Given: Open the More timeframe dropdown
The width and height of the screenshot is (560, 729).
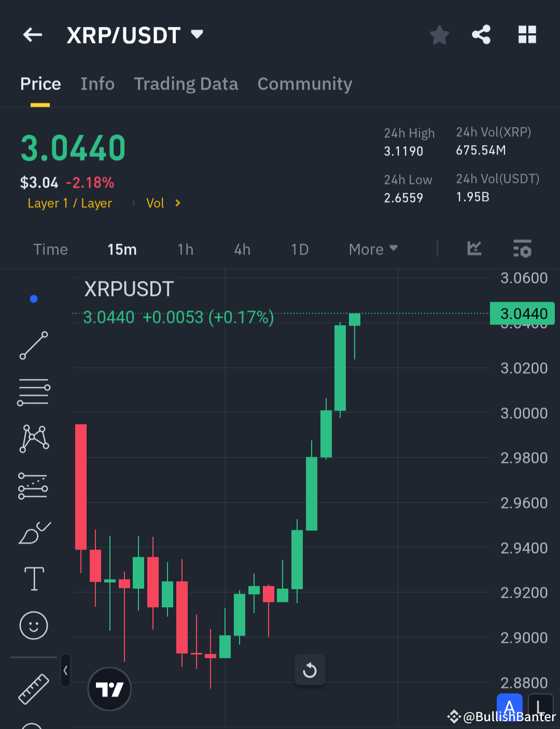Looking at the screenshot, I should (x=372, y=249).
